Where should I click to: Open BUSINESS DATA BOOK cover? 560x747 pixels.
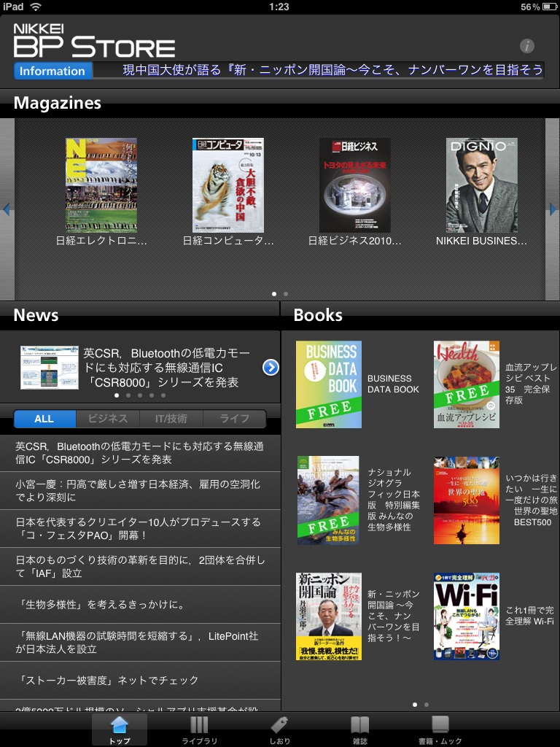click(x=329, y=384)
